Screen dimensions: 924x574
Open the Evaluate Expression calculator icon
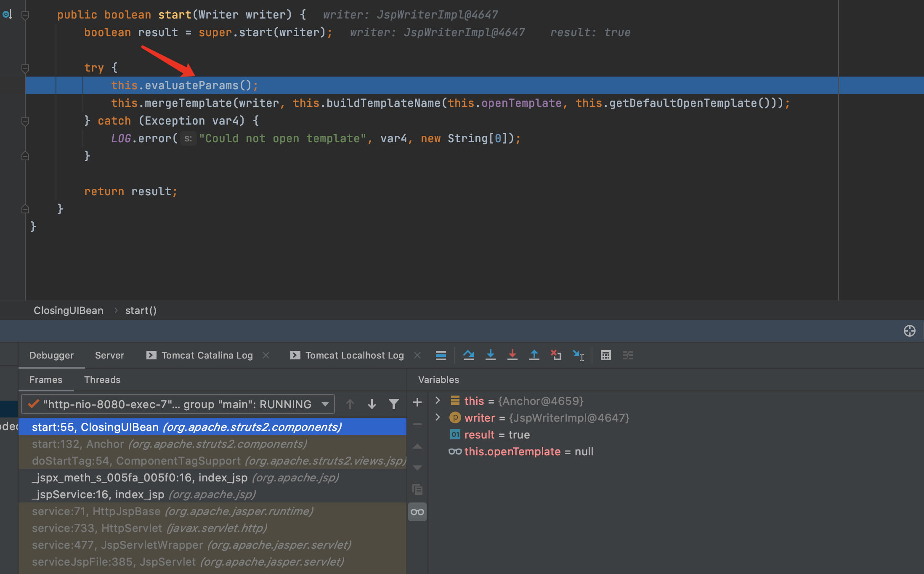click(x=605, y=355)
